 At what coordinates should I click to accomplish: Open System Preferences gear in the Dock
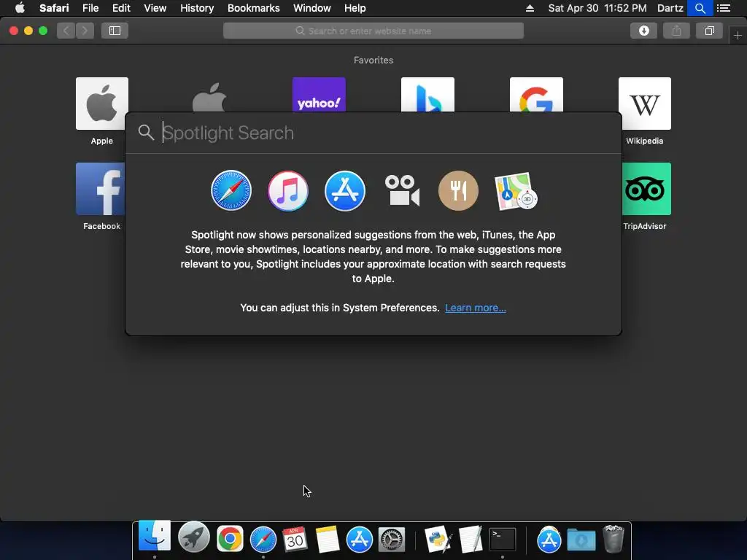[392, 540]
